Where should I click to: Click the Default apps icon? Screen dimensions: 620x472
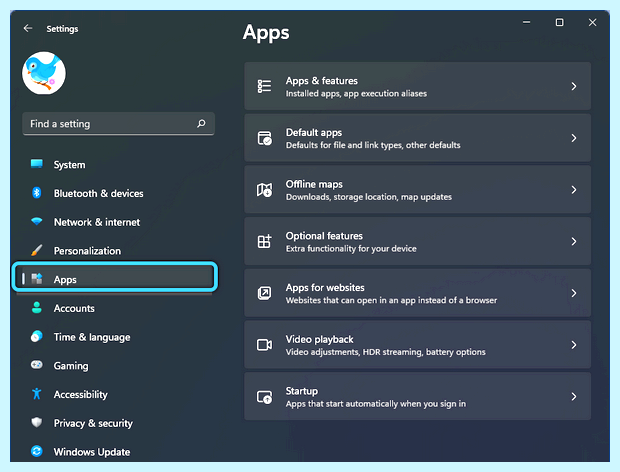point(265,138)
